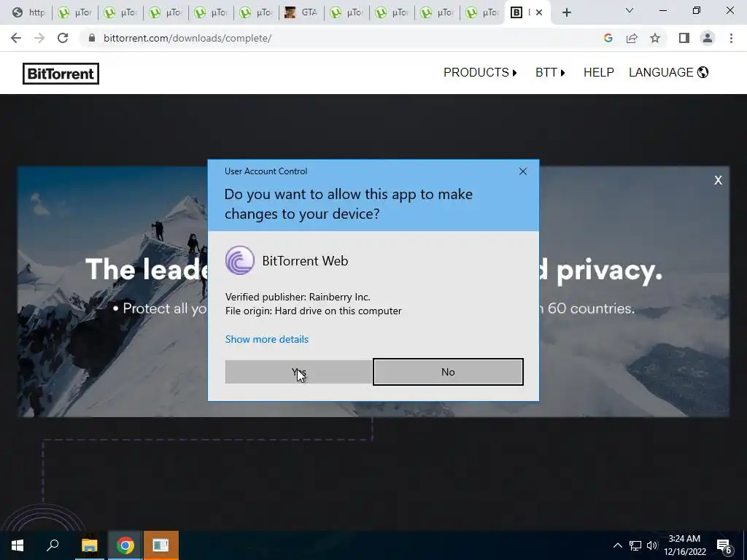The height and width of the screenshot is (560, 747).
Task: Go forward in Chrome
Action: [39, 38]
